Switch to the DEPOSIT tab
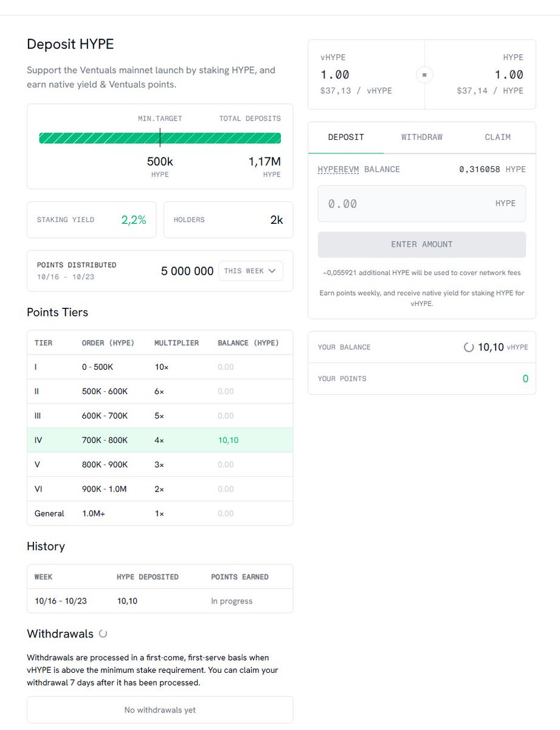 (346, 137)
